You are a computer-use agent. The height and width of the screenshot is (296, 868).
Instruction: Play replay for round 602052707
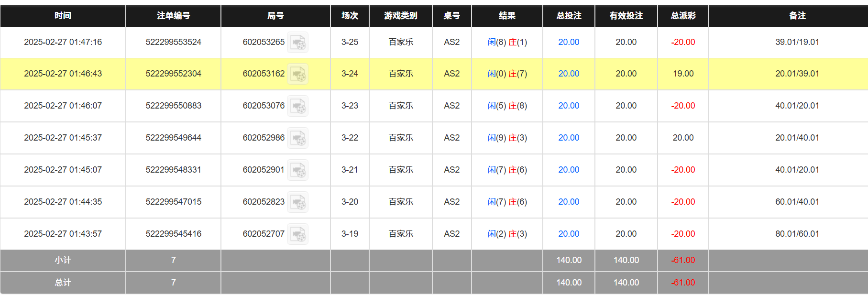click(x=297, y=234)
